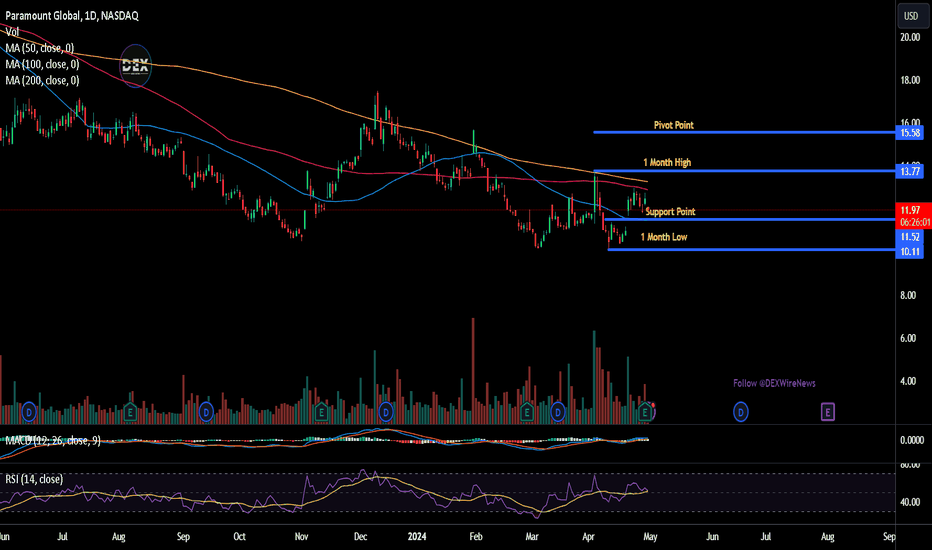Click 18.00 on the price axis

[910, 80]
